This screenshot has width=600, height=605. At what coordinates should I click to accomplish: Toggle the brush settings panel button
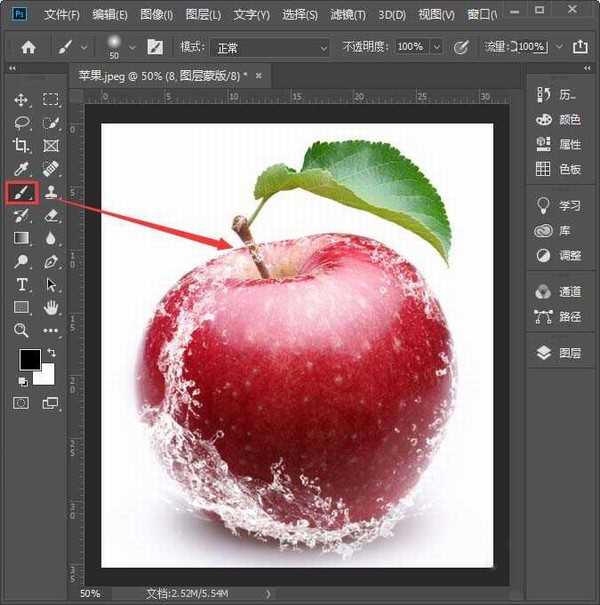[x=155, y=47]
